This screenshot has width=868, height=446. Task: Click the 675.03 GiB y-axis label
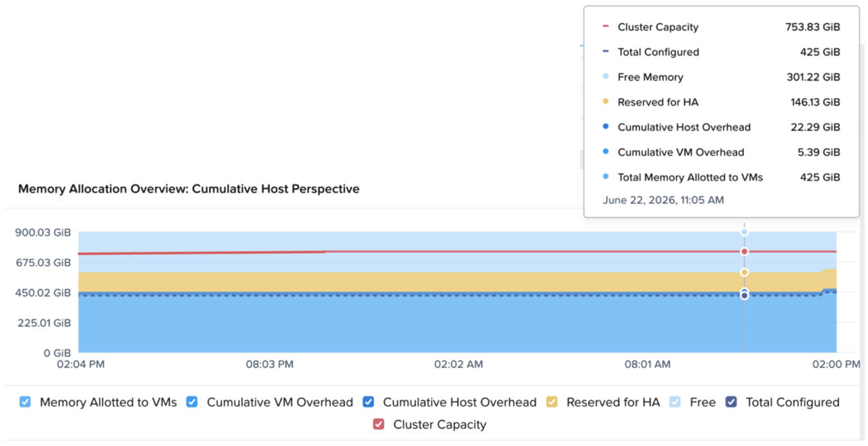(42, 262)
